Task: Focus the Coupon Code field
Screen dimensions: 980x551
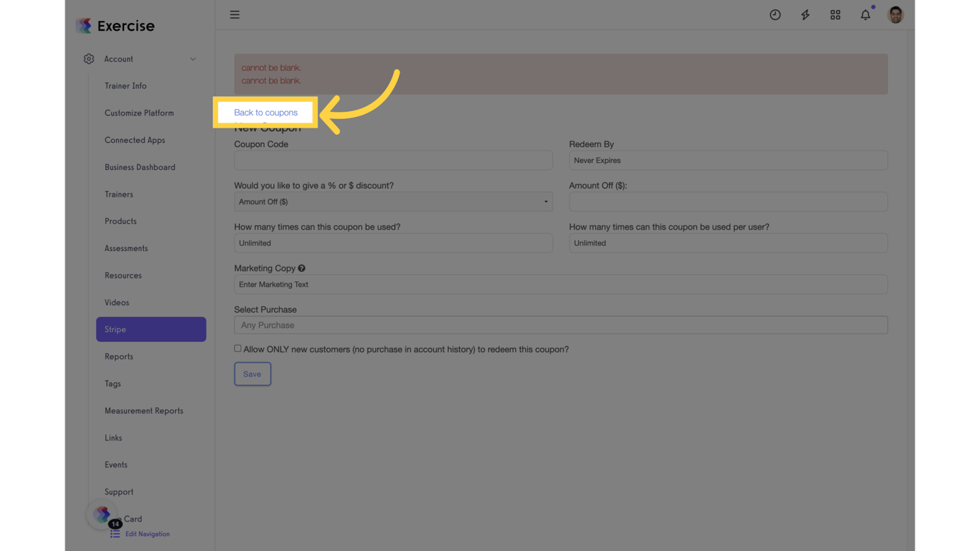Action: pos(393,160)
